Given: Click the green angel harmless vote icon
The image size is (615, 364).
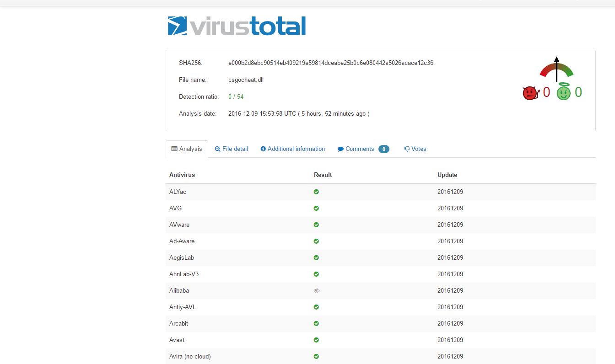Looking at the screenshot, I should pos(563,91).
